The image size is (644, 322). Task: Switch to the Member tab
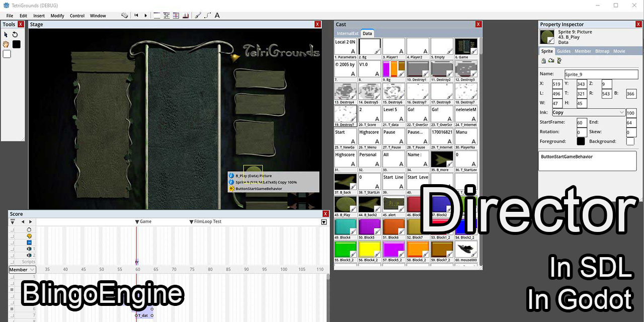pyautogui.click(x=583, y=51)
